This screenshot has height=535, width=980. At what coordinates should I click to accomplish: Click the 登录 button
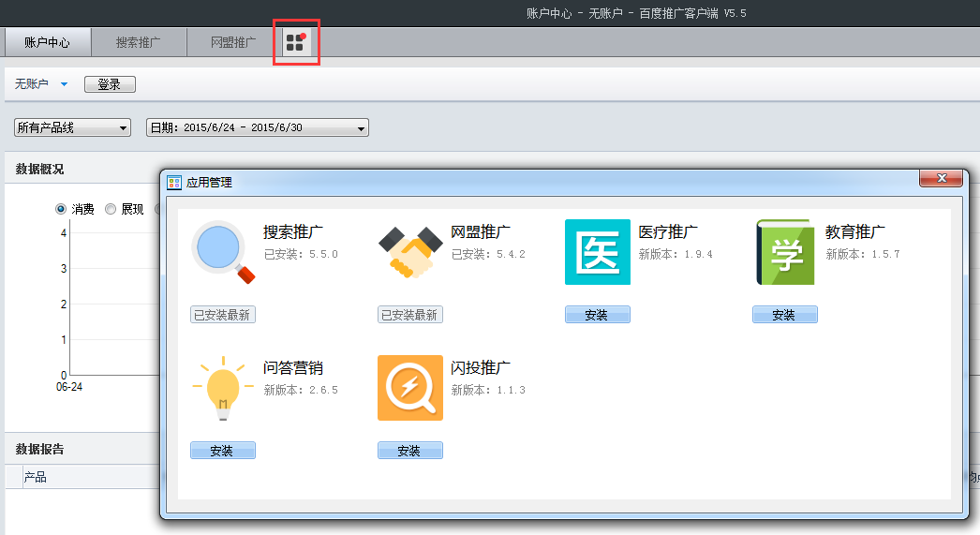point(110,84)
